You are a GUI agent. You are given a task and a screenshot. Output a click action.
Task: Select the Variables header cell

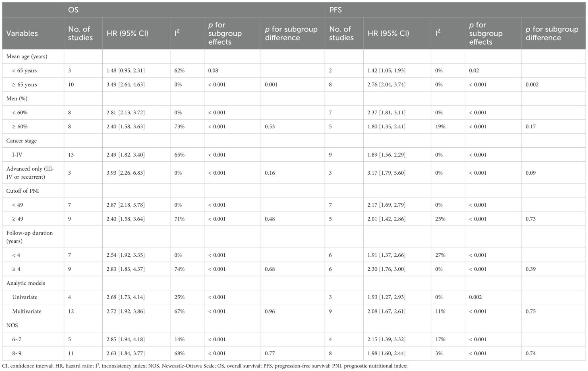pyautogui.click(x=22, y=33)
